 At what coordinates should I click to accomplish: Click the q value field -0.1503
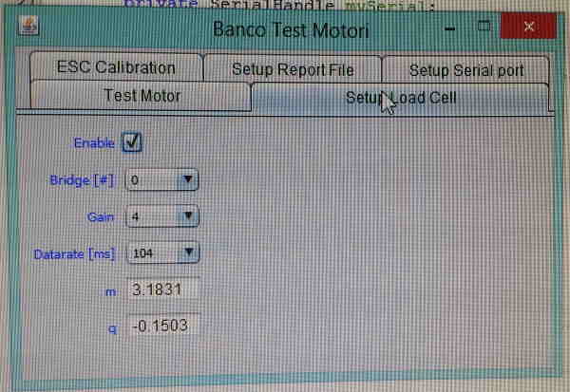pos(163,326)
